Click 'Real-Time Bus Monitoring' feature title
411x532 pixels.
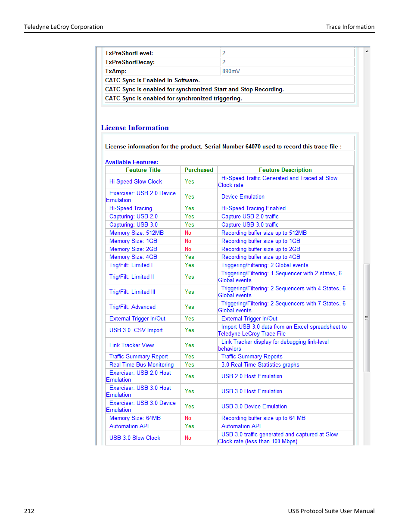[x=141, y=365]
